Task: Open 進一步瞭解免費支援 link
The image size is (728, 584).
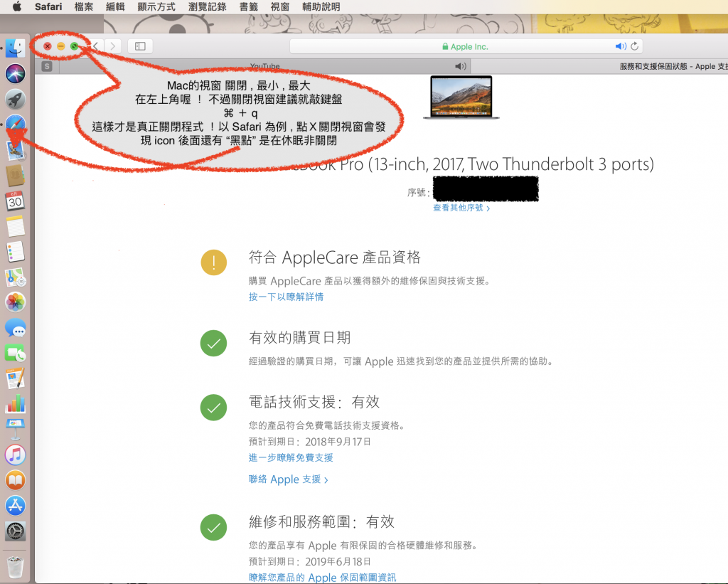Action: coord(291,457)
